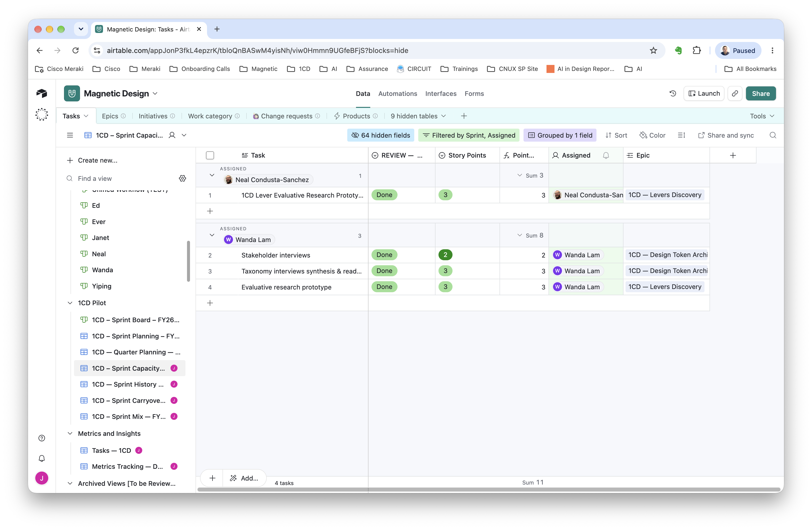
Task: Select all records checkbox in header
Action: click(210, 155)
